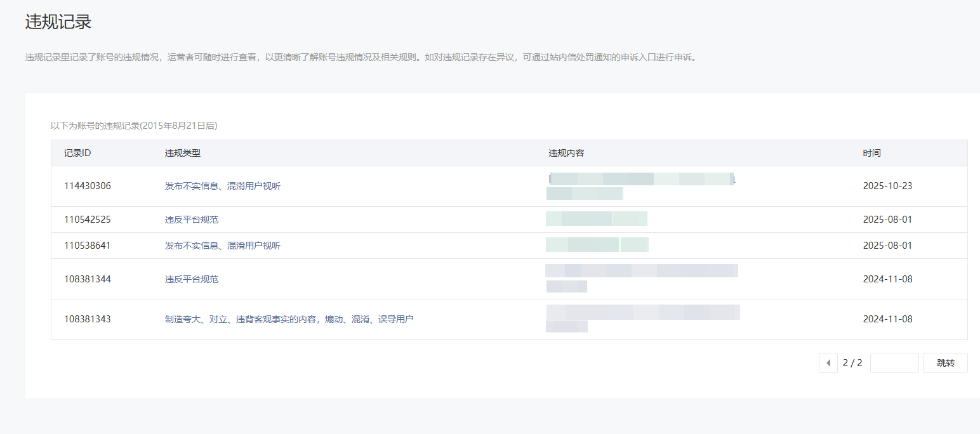
Task: Select record ID 110542525
Action: pyautogui.click(x=88, y=220)
